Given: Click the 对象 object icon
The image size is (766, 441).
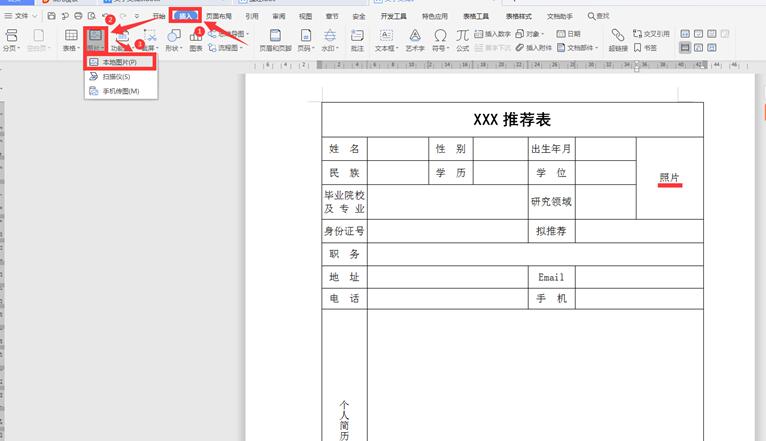Looking at the screenshot, I should pos(520,34).
